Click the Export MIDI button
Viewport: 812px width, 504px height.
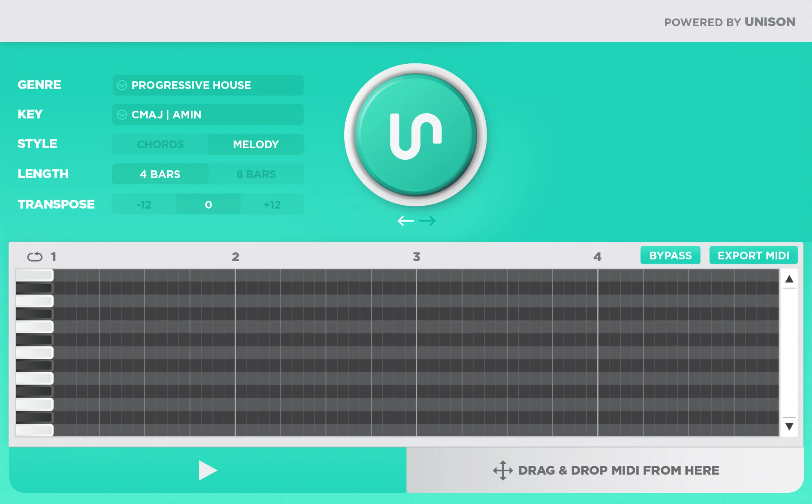pos(753,255)
